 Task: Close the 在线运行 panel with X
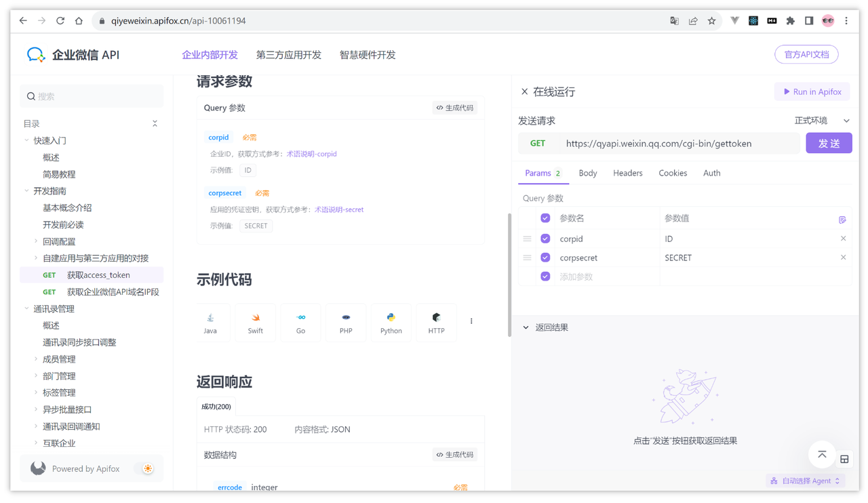point(524,92)
